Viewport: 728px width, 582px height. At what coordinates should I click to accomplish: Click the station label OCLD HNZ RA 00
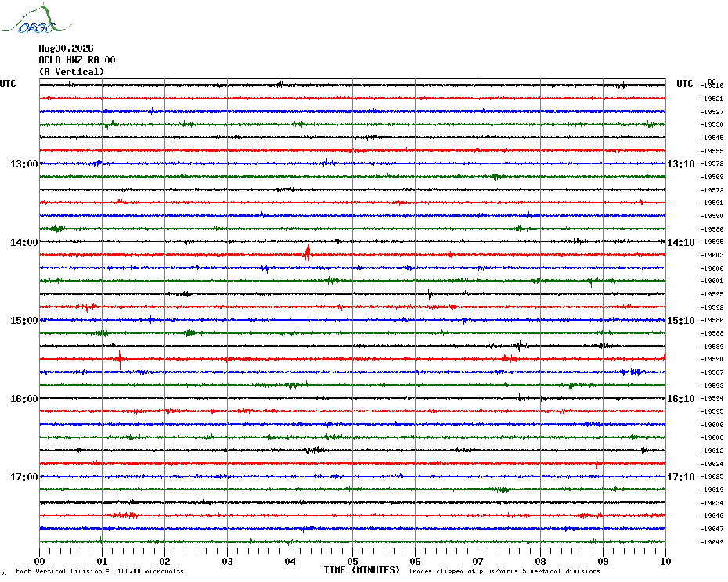(77, 60)
